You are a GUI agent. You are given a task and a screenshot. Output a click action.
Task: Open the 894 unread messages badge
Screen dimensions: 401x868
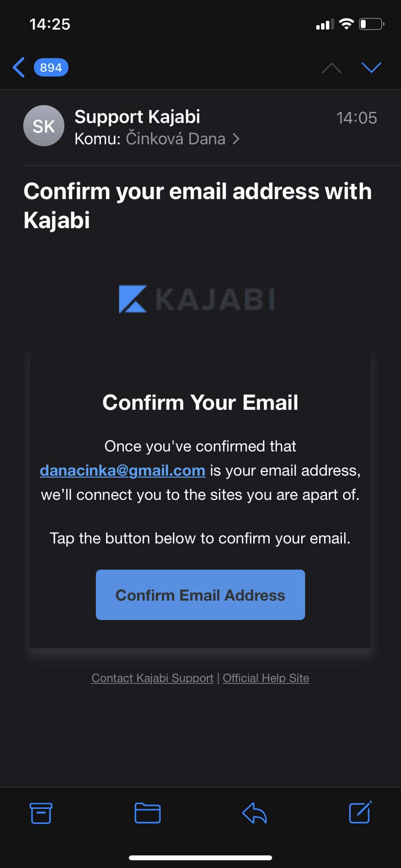coord(51,67)
